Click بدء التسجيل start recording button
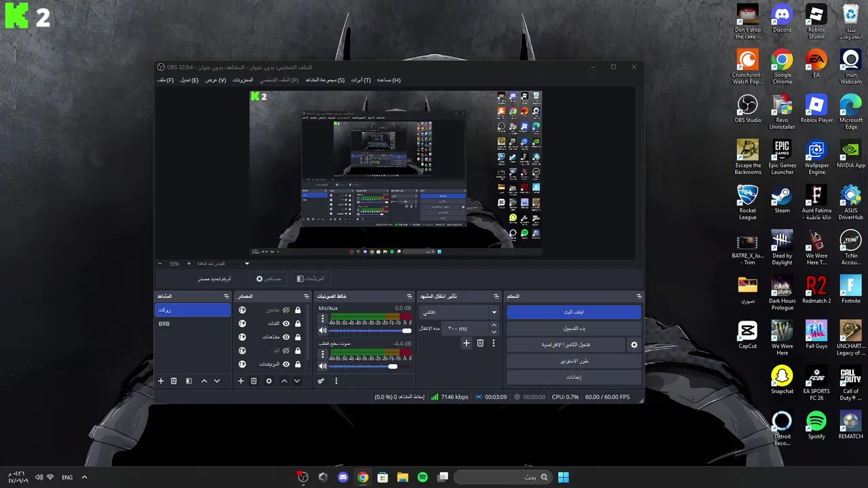868x488 pixels. pyautogui.click(x=574, y=329)
